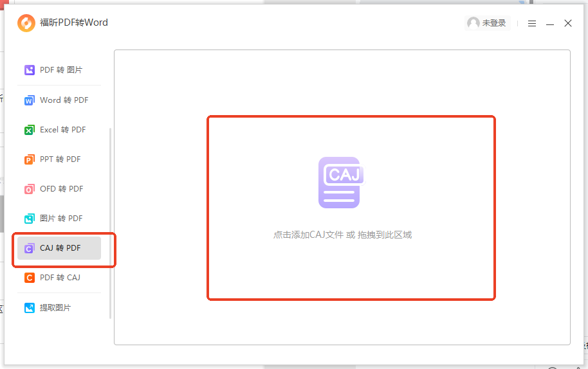Click the 未登录 login text
Image resolution: width=588 pixels, height=369 pixels.
click(x=494, y=23)
